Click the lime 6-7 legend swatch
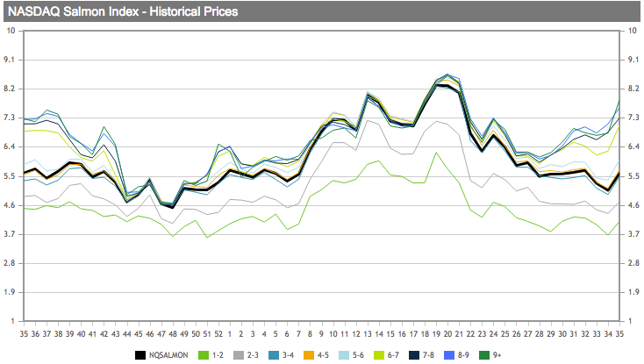 point(379,355)
